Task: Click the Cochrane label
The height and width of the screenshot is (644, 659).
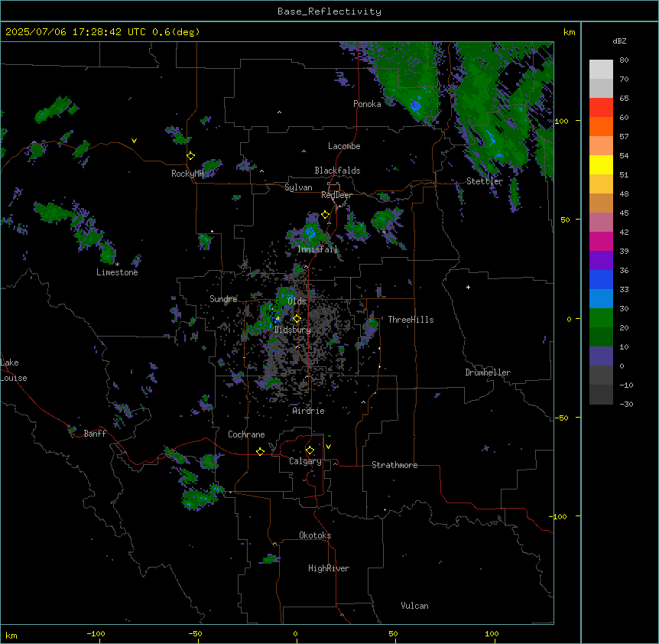Action: pyautogui.click(x=246, y=434)
